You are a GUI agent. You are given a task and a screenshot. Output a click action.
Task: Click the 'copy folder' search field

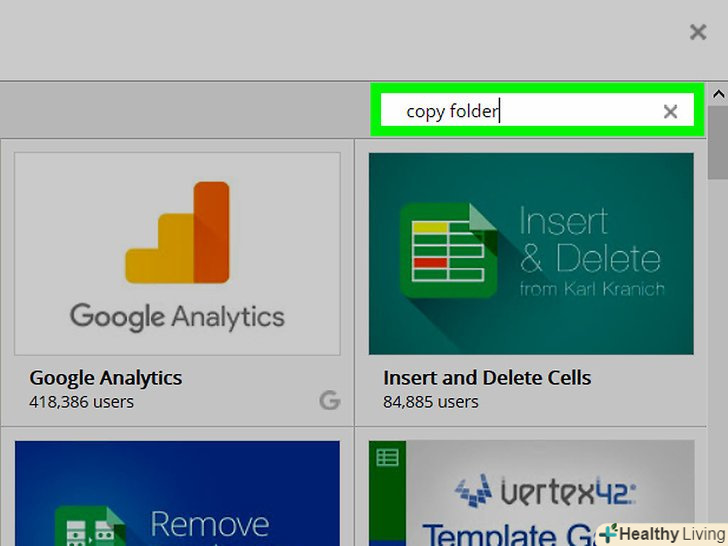coord(520,111)
